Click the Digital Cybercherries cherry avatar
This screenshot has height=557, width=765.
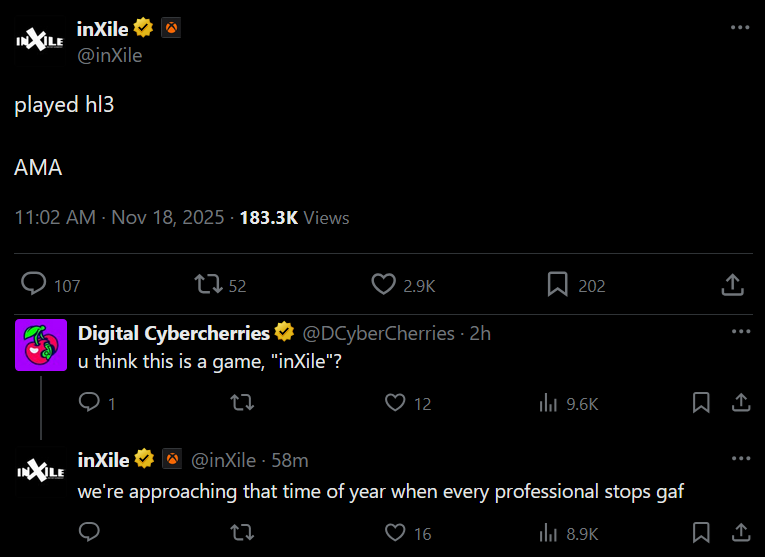pyautogui.click(x=40, y=346)
